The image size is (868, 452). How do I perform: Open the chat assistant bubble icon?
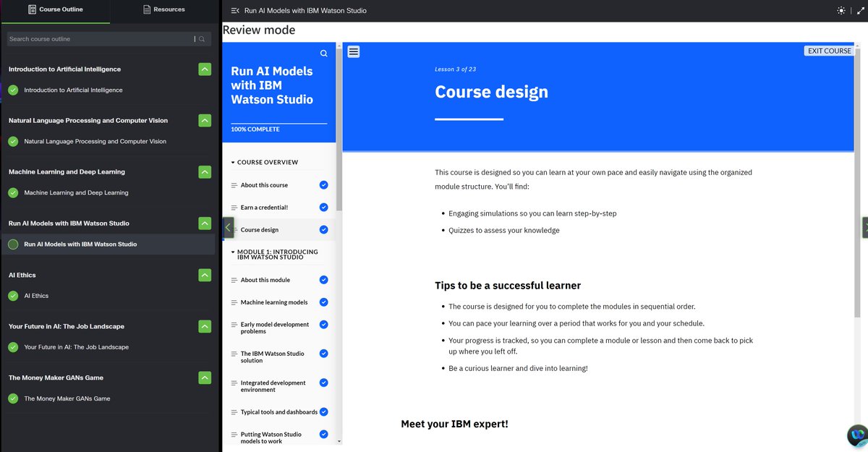click(x=857, y=435)
